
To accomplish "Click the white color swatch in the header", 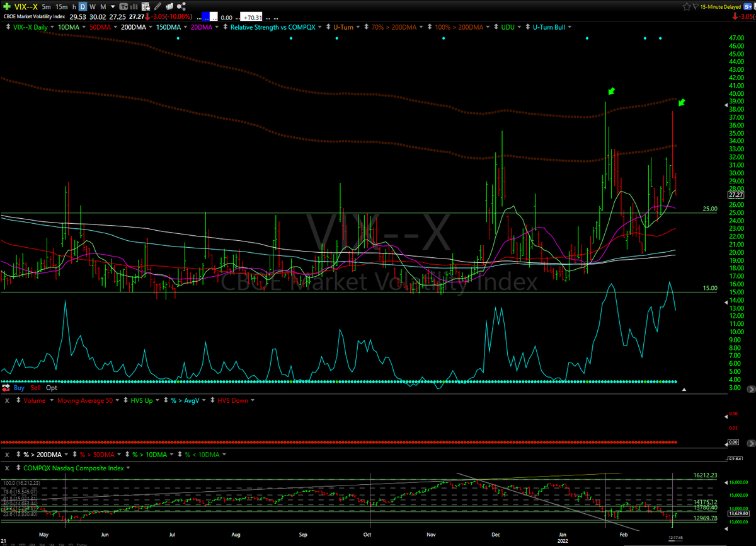I will click(x=214, y=16).
